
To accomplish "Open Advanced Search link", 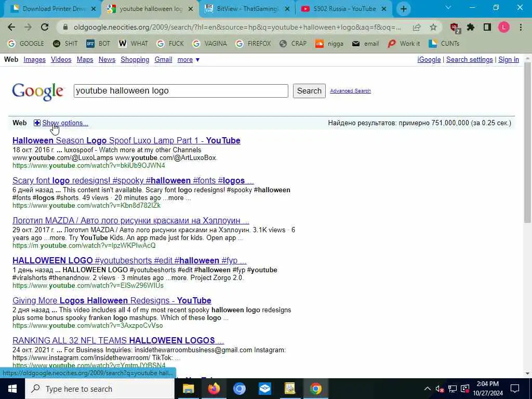I will point(350,91).
